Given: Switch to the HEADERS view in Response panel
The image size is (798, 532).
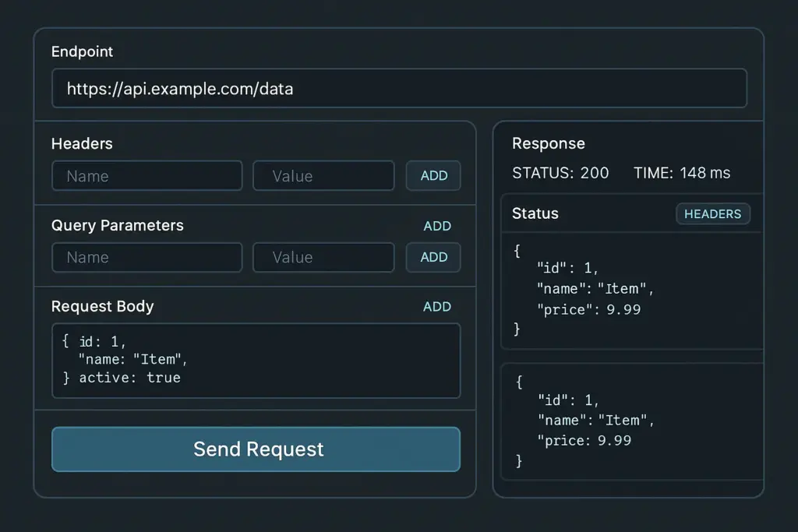Looking at the screenshot, I should (713, 213).
